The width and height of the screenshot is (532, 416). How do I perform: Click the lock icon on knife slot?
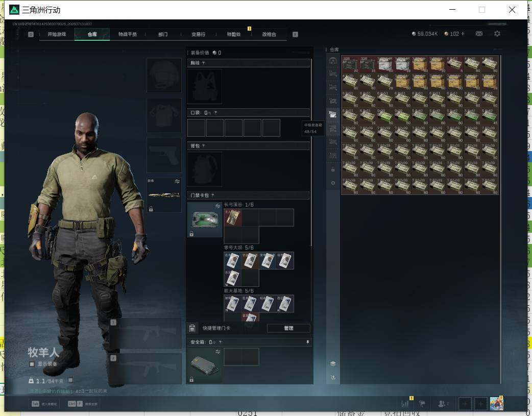coord(151,209)
